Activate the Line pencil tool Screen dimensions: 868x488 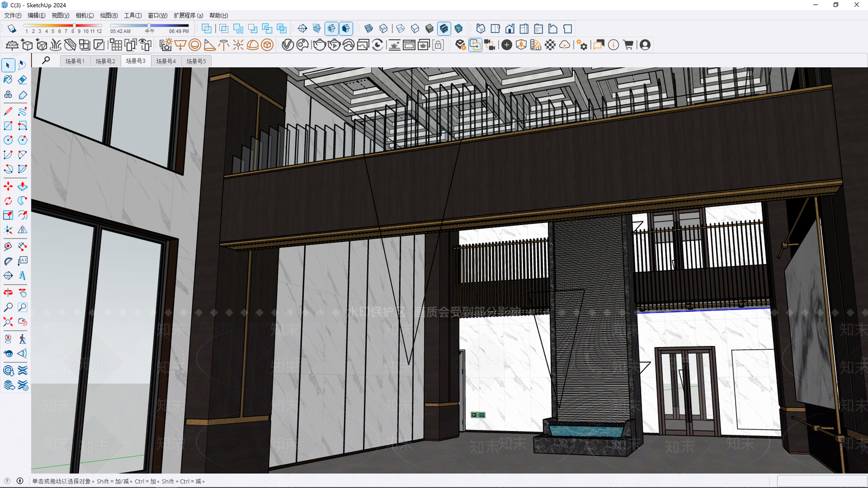8,111
